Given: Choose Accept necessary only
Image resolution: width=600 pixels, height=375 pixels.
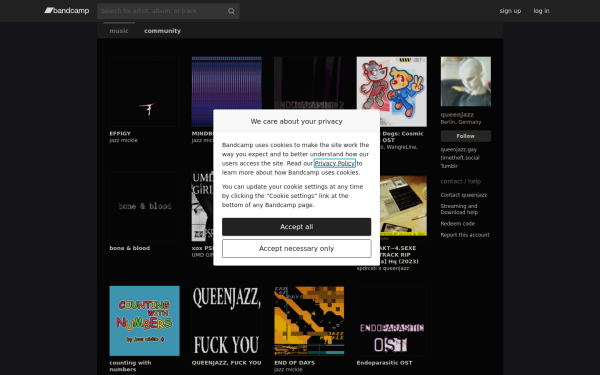Looking at the screenshot, I should [x=297, y=248].
